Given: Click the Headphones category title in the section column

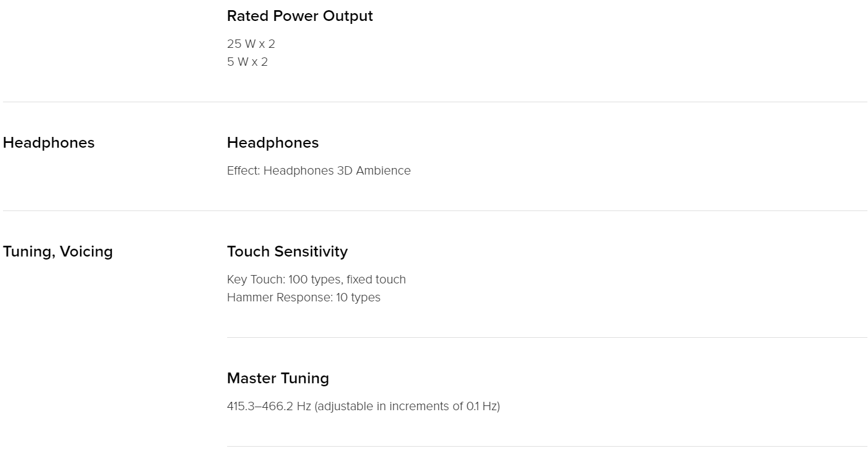Looking at the screenshot, I should pyautogui.click(x=48, y=143).
